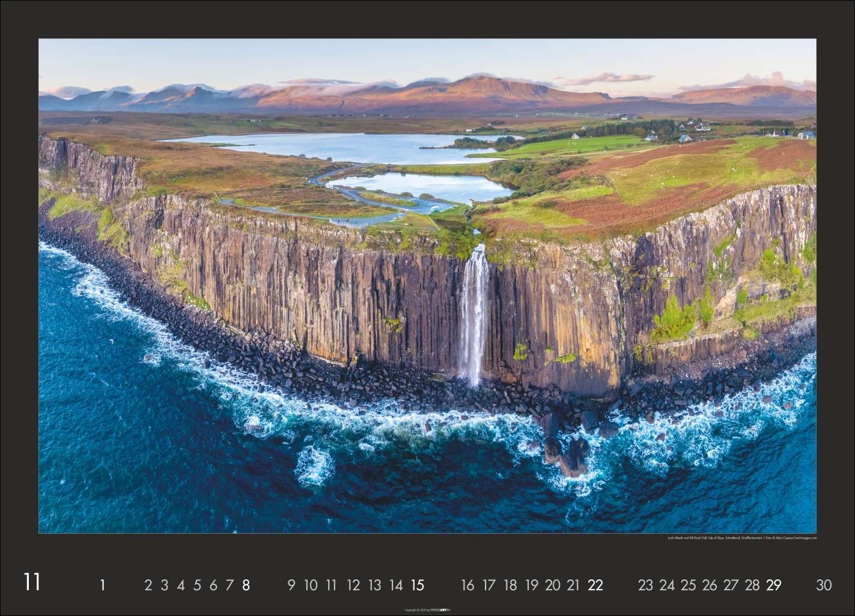Image resolution: width=855 pixels, height=616 pixels.
Task: Select date 2 in the calendar strip
Action: (148, 585)
